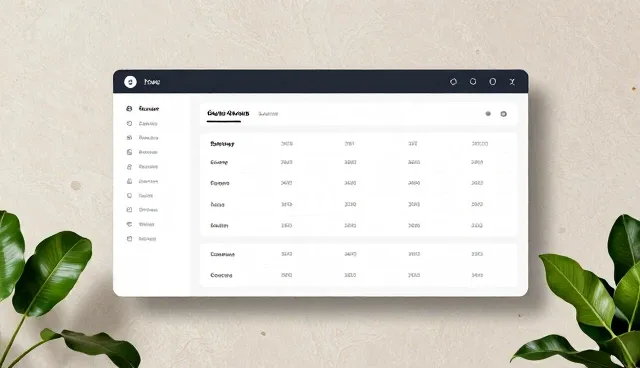
Task: Select the first row label under table header
Action: click(x=219, y=162)
